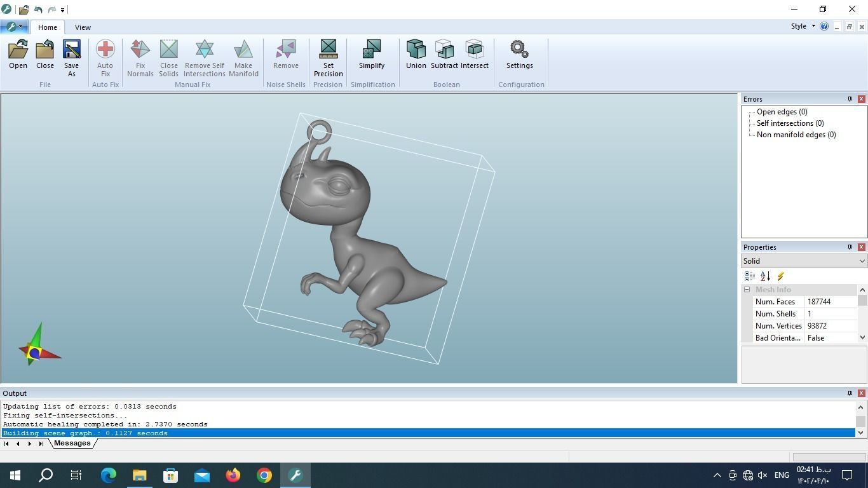868x488 pixels.
Task: Close the Output panel
Action: click(861, 393)
